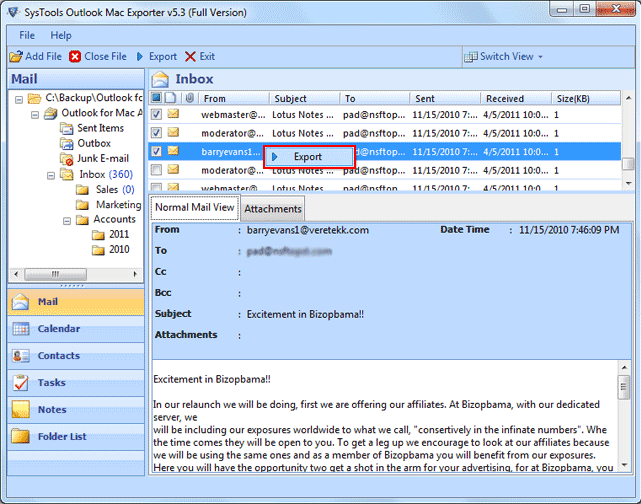Screen dimensions: 641x504
Task: Click the 2010 folder icon
Action: 98,250
